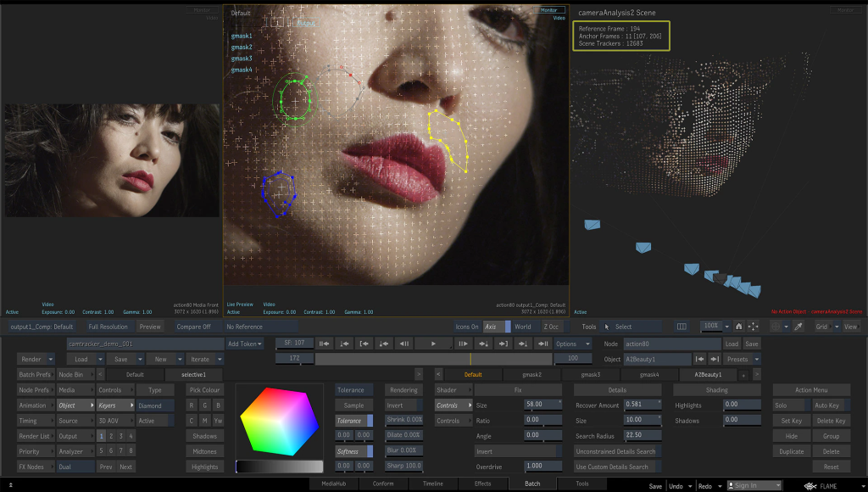Save the action80 node with the Save button
Viewport: 868px width, 492px height.
751,344
